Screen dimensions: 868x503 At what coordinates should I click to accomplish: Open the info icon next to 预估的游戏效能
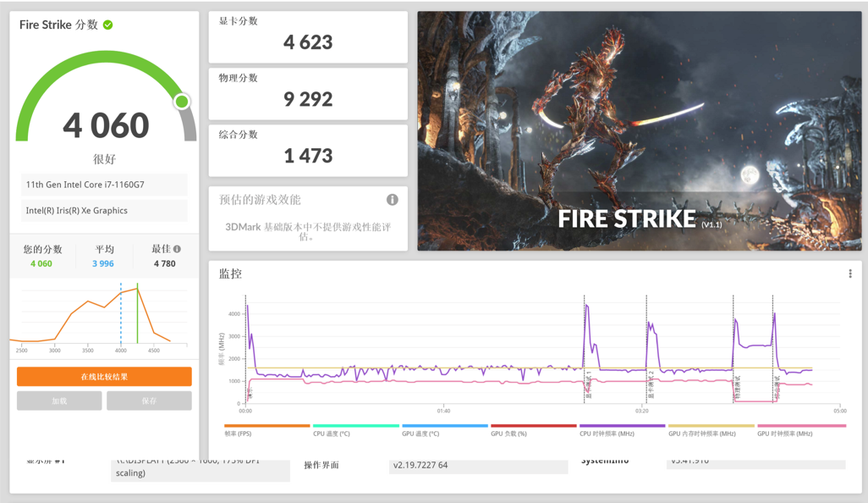point(392,200)
